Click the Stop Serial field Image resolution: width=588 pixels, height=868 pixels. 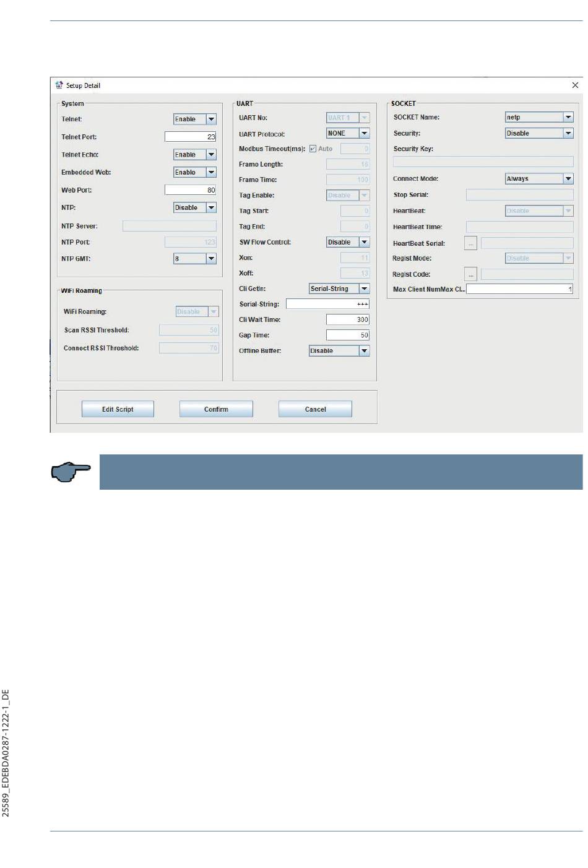click(x=520, y=194)
